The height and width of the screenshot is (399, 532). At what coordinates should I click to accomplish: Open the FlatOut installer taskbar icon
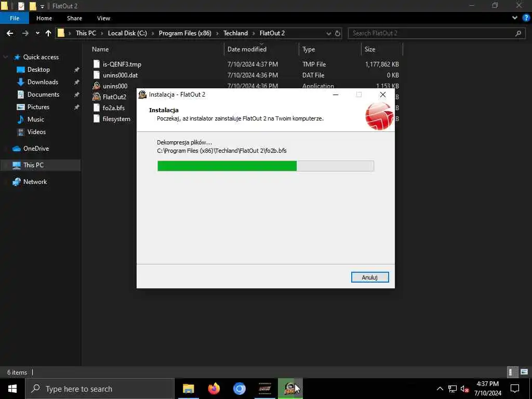290,389
